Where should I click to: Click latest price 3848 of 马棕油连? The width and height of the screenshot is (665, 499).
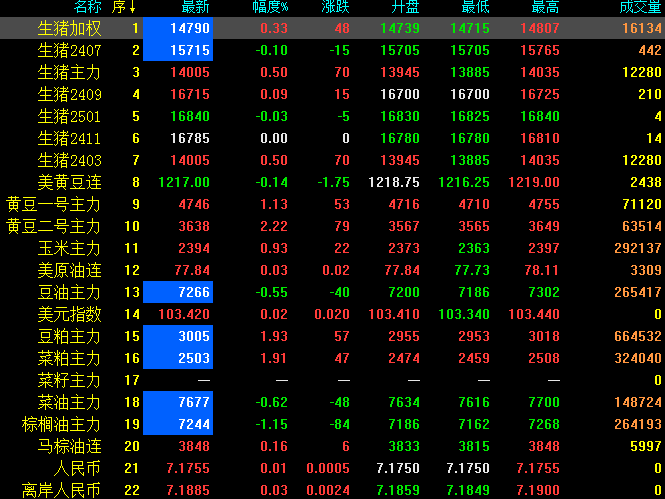pos(194,447)
